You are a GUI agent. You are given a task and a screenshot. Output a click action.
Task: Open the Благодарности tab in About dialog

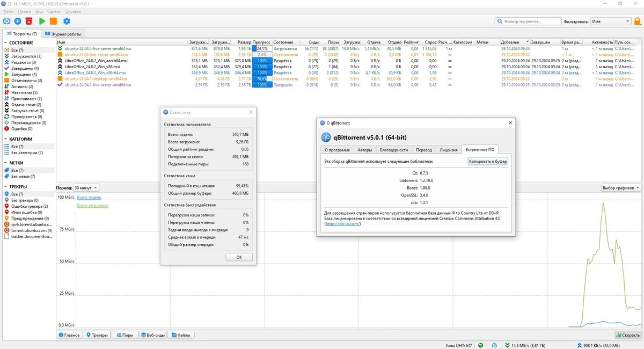393,150
